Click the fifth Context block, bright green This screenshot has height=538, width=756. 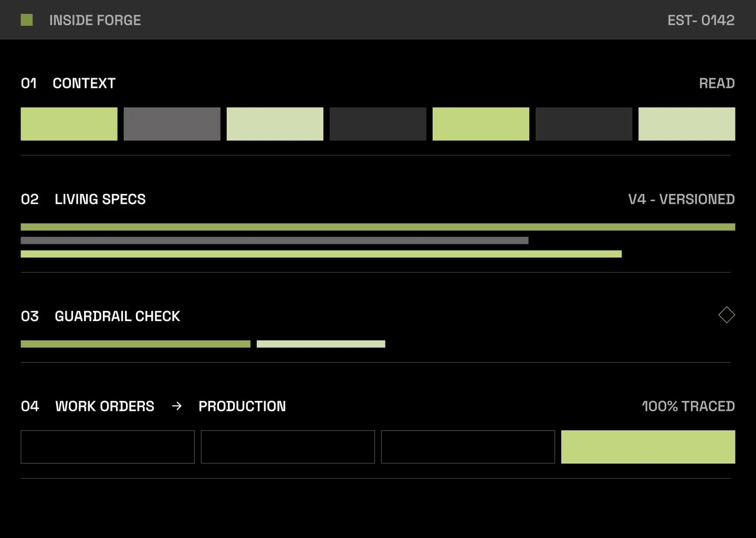[x=480, y=124]
